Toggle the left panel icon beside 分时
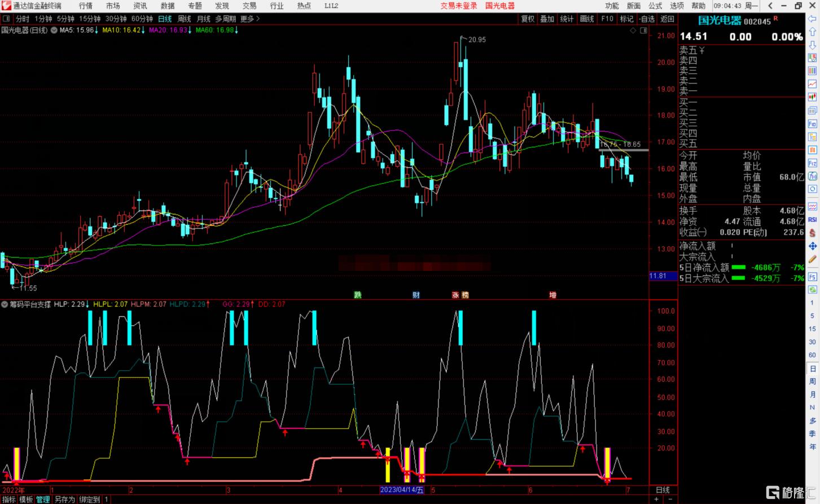Image resolution: width=820 pixels, height=504 pixels. tap(7, 19)
